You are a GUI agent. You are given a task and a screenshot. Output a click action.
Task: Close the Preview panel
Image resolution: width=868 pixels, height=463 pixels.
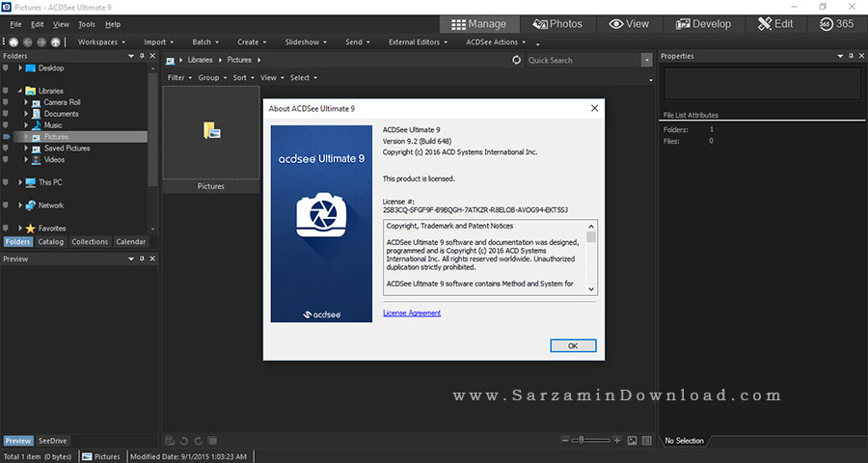[x=152, y=259]
